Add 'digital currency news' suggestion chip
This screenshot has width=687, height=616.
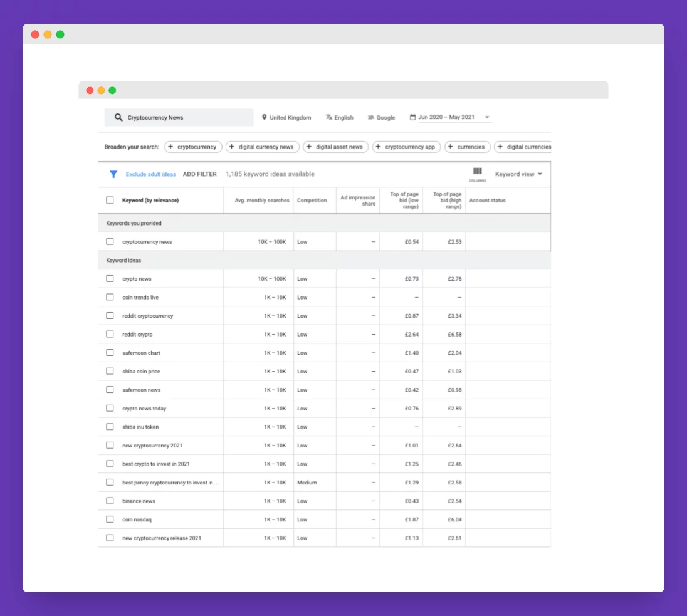pyautogui.click(x=263, y=147)
